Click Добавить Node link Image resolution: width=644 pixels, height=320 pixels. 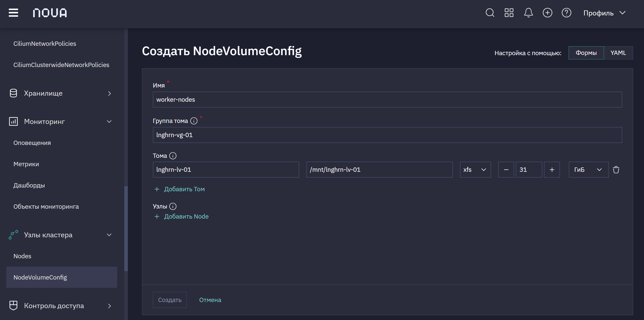[x=186, y=217]
